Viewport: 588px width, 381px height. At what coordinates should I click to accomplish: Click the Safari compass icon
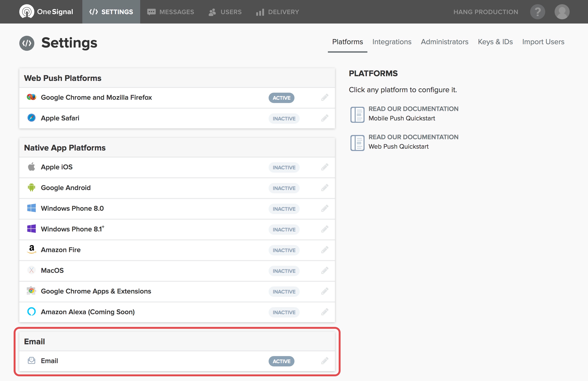click(31, 118)
